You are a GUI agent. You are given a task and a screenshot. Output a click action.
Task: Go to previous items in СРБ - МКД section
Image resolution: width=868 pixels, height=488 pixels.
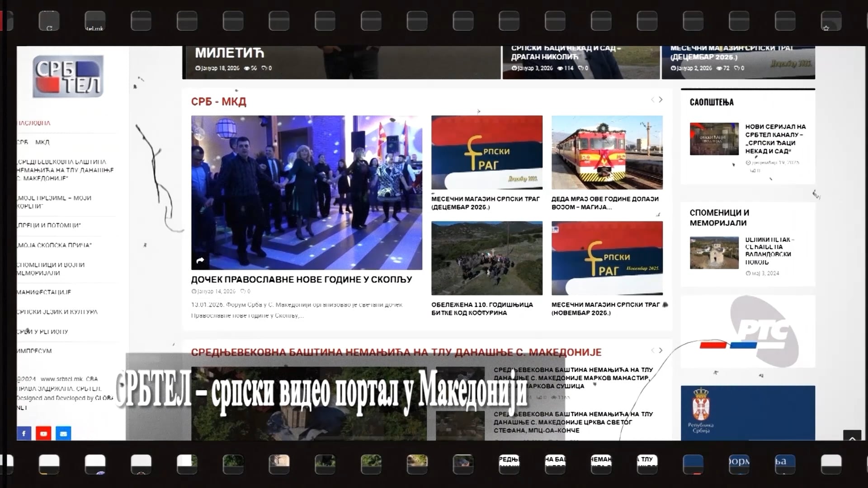tap(652, 99)
